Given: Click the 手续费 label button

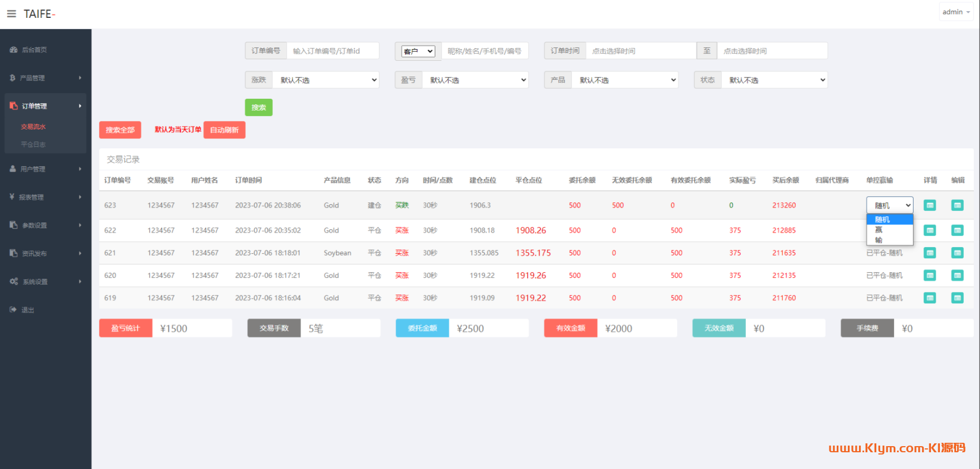Looking at the screenshot, I should [x=867, y=328].
